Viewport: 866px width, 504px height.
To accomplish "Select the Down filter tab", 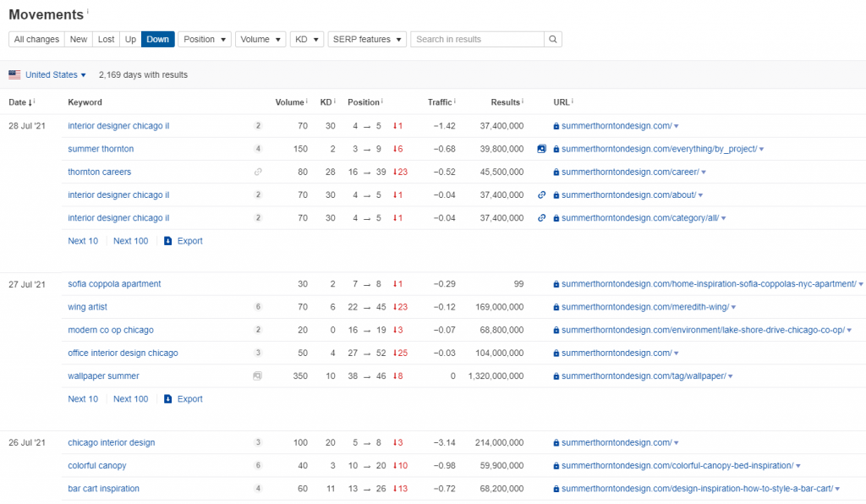I will pos(158,39).
